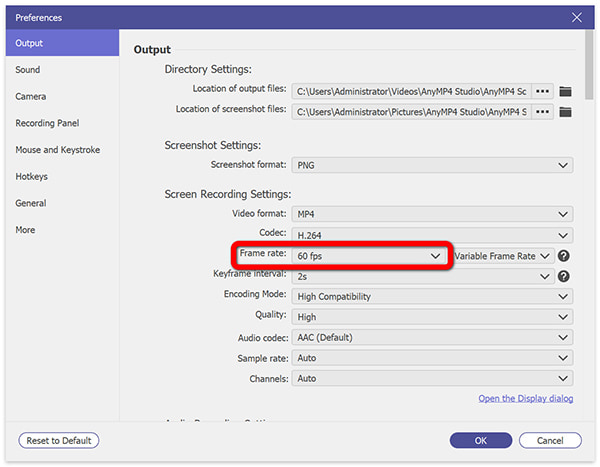
Task: Switch to the Sound preferences tab
Action: [62, 70]
